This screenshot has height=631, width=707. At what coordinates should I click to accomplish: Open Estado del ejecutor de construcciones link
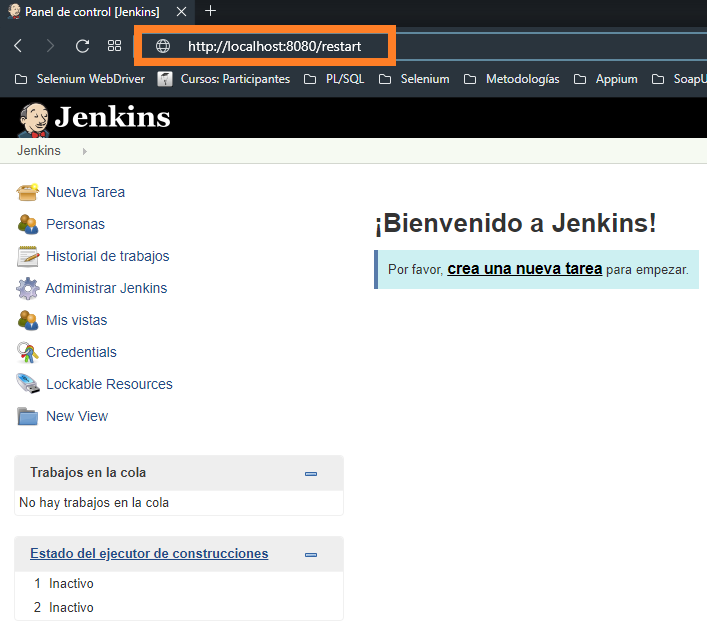coord(149,553)
